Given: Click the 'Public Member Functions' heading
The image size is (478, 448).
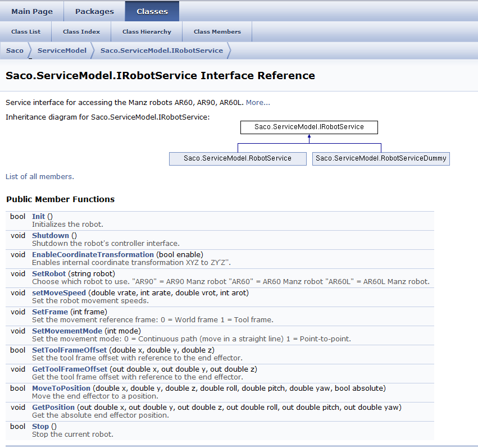Looking at the screenshot, I should click(x=60, y=199).
